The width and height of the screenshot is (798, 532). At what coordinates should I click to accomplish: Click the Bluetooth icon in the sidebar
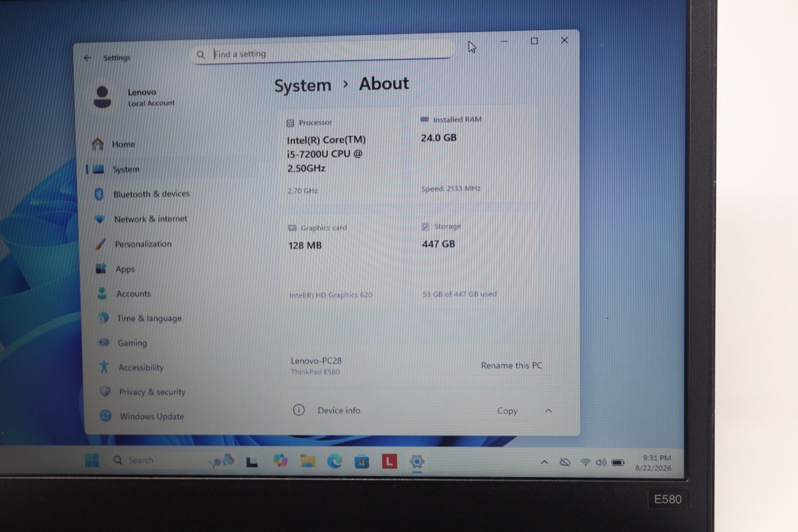coord(99,194)
